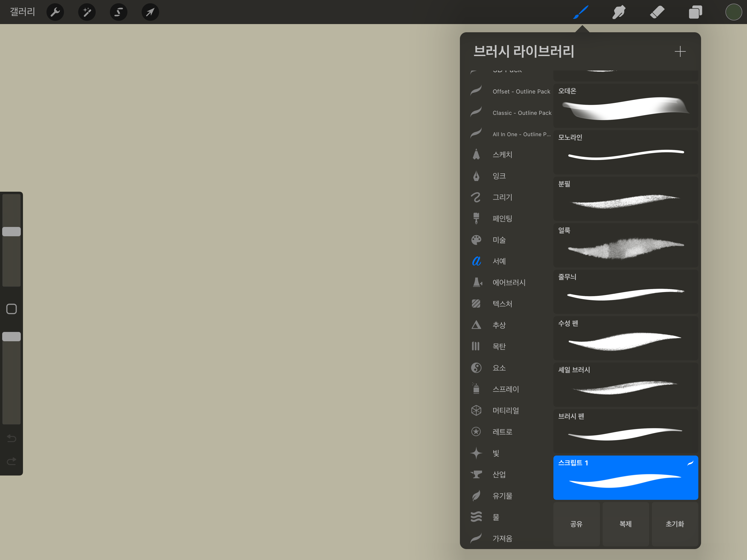This screenshot has height=560, width=747.
Task: Open the Adjustments magic wand menu
Action: click(87, 12)
